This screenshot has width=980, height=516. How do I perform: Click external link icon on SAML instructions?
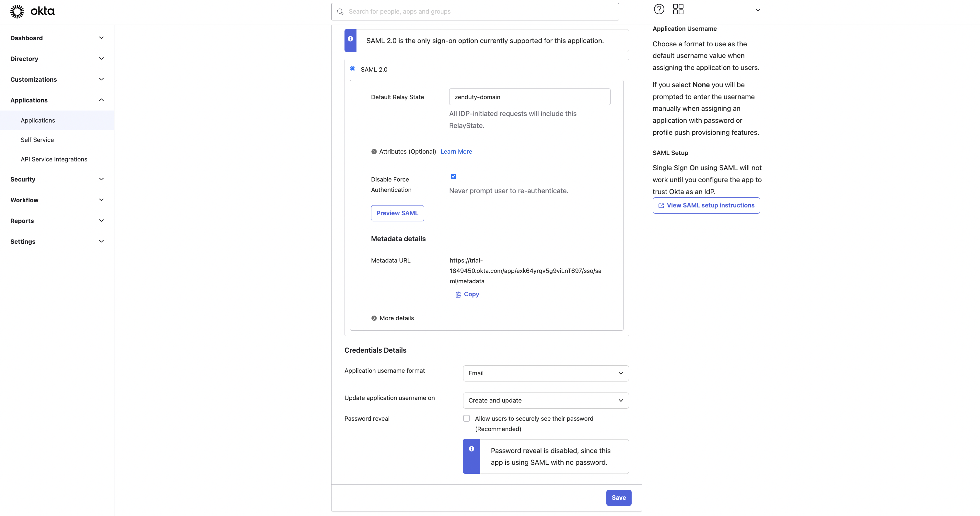point(661,205)
